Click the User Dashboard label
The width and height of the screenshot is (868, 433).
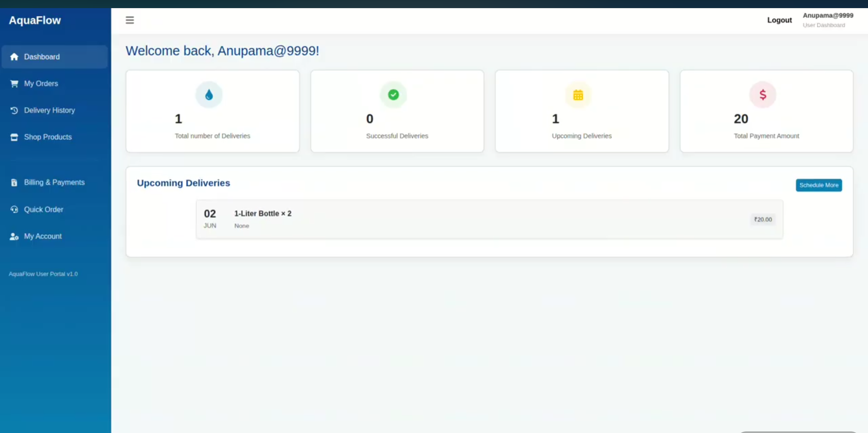[x=824, y=25]
